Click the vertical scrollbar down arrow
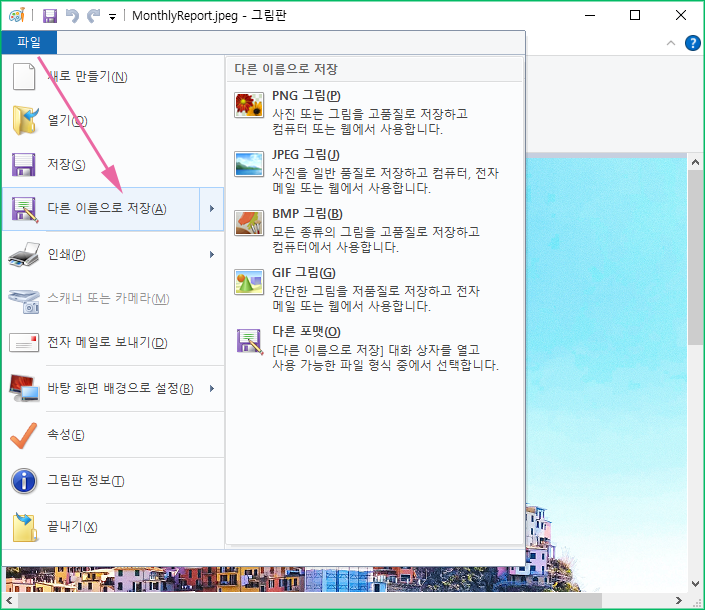This screenshot has height=610, width=705. click(695, 584)
